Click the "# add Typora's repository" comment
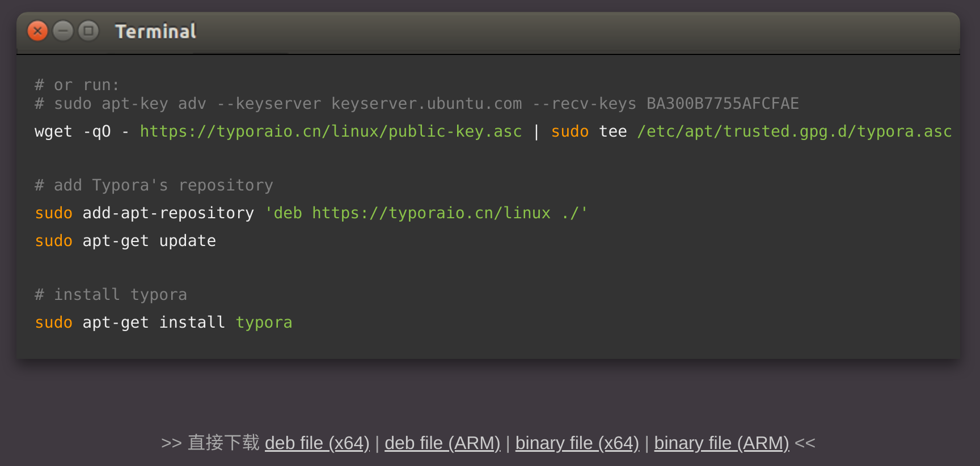980x466 pixels. (154, 185)
